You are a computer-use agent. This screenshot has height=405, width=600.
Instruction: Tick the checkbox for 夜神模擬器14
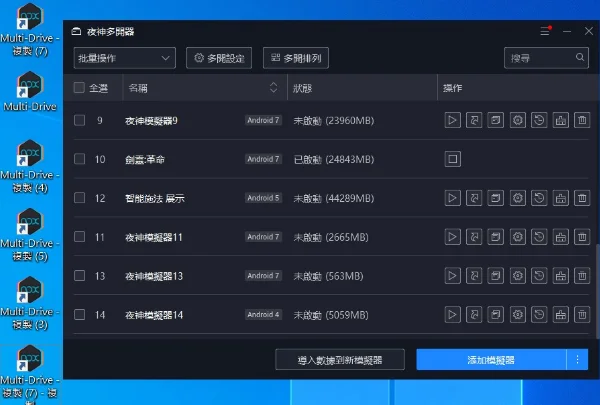point(80,315)
